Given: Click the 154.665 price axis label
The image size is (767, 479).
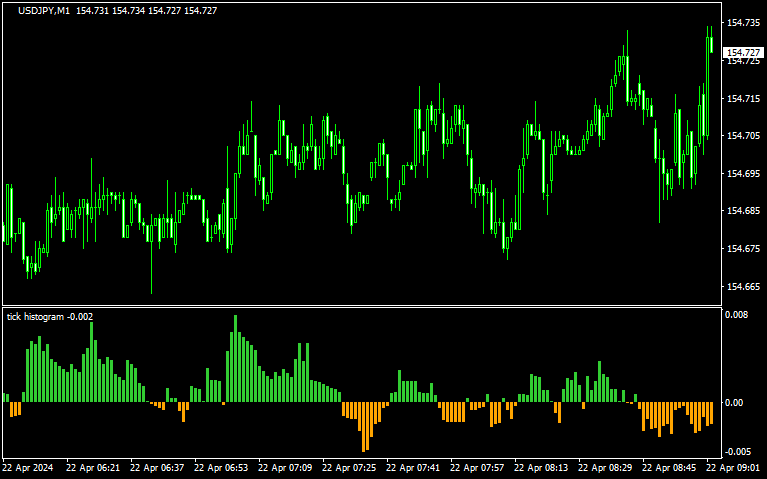Looking at the screenshot, I should click(x=744, y=286).
